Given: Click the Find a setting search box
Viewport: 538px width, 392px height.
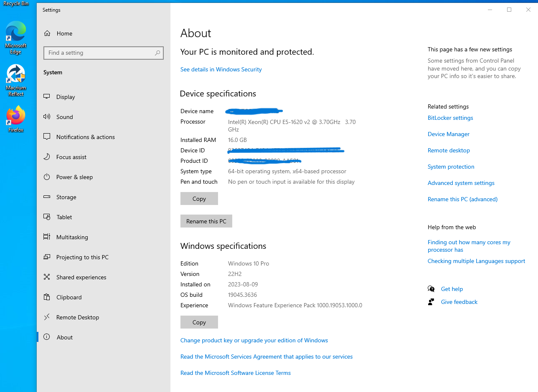Looking at the screenshot, I should pos(103,53).
